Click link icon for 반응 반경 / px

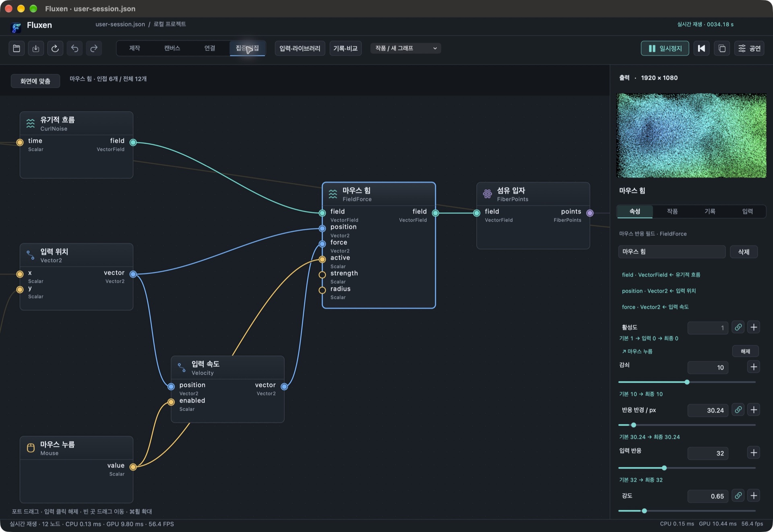(x=738, y=410)
